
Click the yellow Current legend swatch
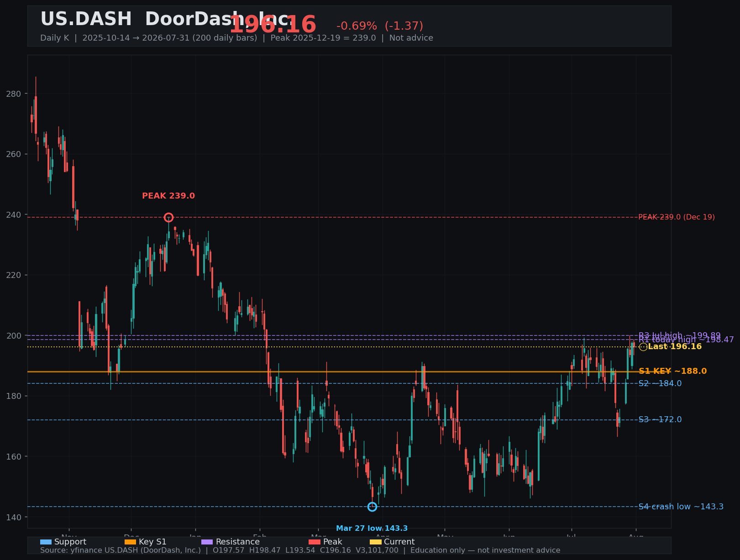point(375,542)
